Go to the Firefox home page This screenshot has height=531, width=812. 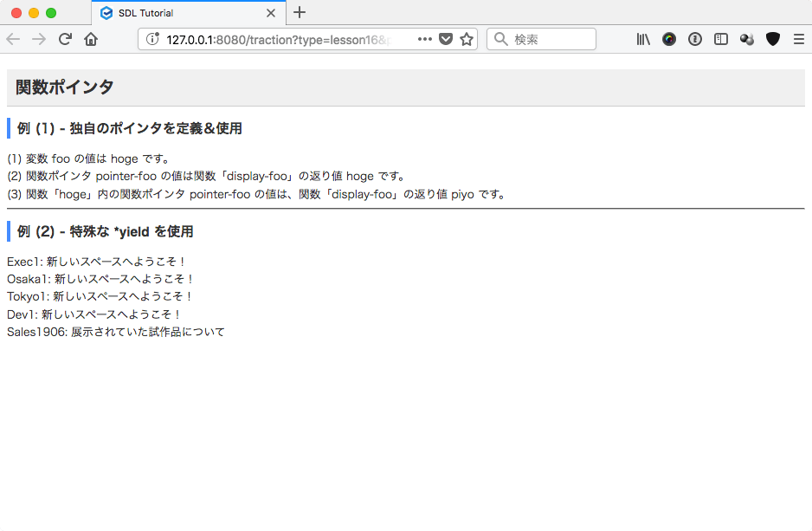tap(91, 39)
